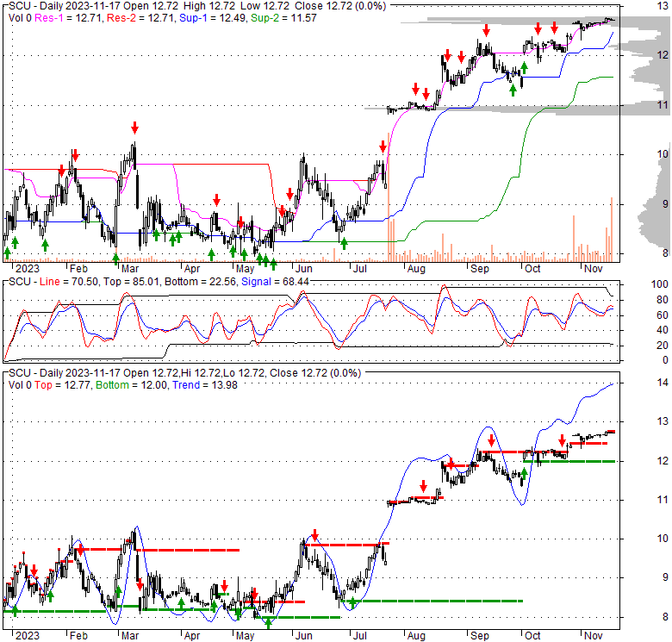Click the 10 price label on the top chart
Viewport: 672px width, 642px height.
(x=663, y=154)
